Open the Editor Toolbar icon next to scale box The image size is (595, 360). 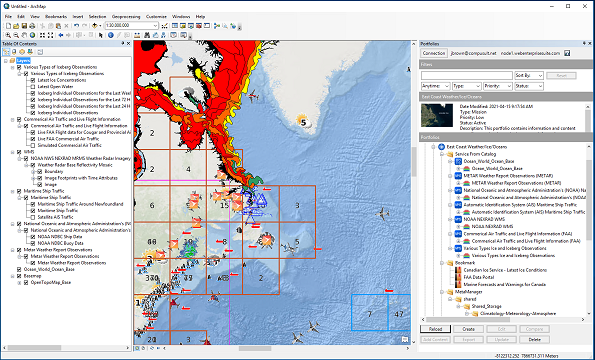165,26
